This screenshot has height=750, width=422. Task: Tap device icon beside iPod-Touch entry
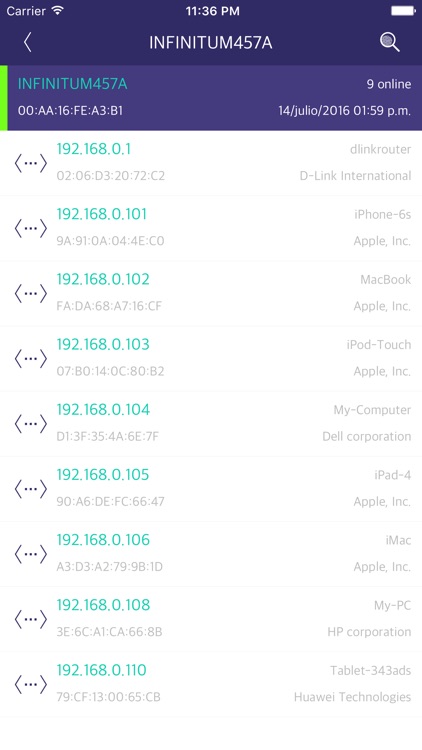(x=31, y=358)
